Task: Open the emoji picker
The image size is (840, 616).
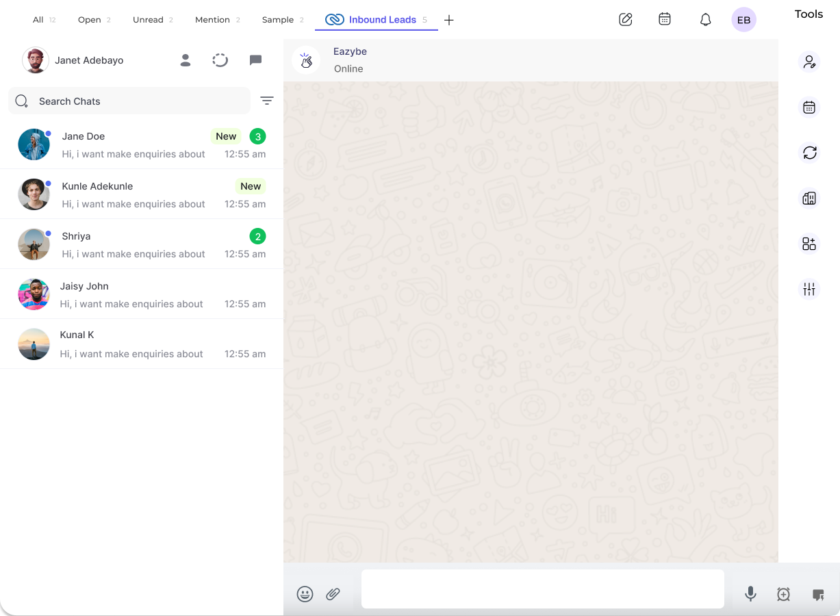Action: (305, 594)
